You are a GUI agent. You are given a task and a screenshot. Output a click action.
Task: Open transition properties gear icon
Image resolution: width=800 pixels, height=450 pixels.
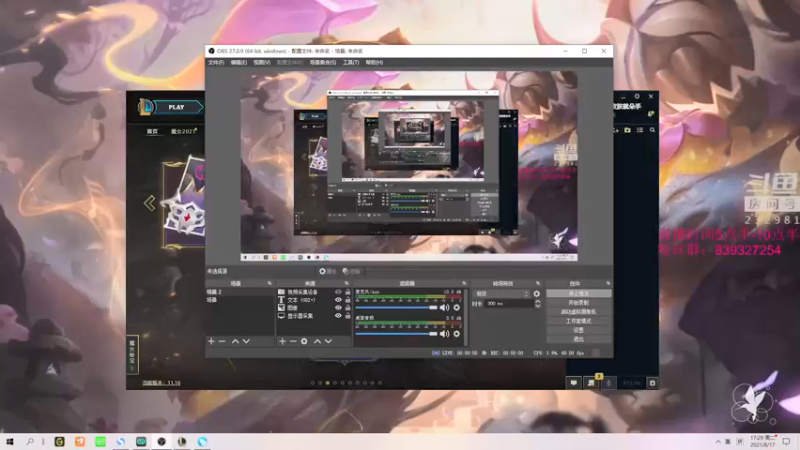click(536, 294)
